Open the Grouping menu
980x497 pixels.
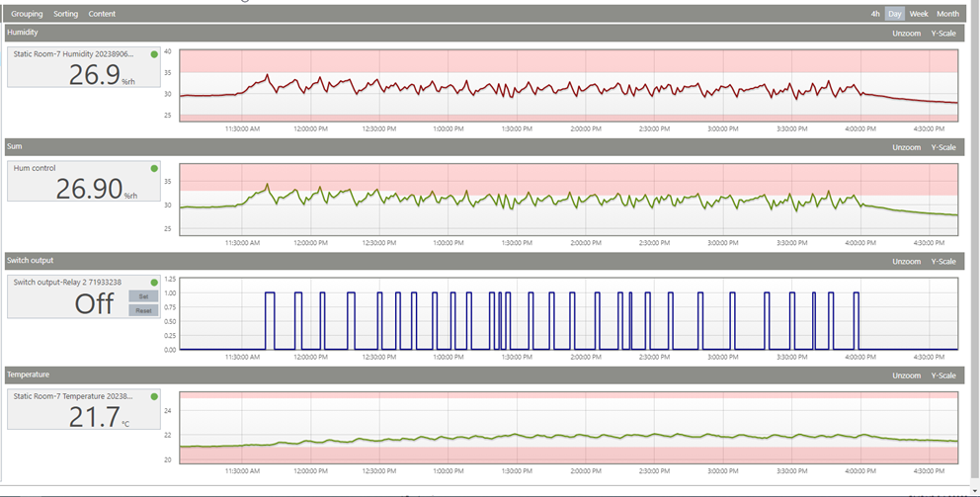click(x=27, y=14)
